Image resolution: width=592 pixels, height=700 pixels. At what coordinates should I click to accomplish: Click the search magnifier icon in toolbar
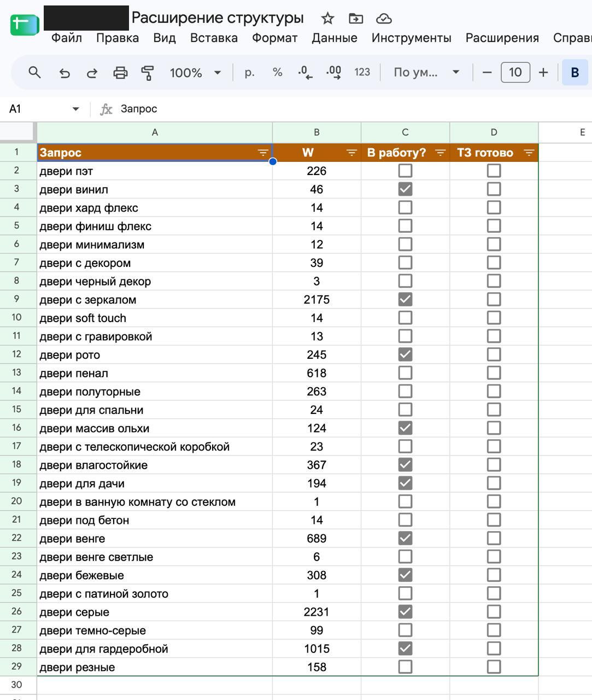[34, 72]
